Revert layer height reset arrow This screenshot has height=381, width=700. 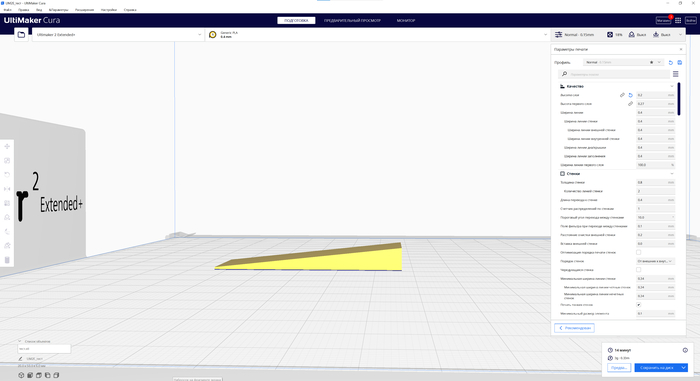(630, 95)
